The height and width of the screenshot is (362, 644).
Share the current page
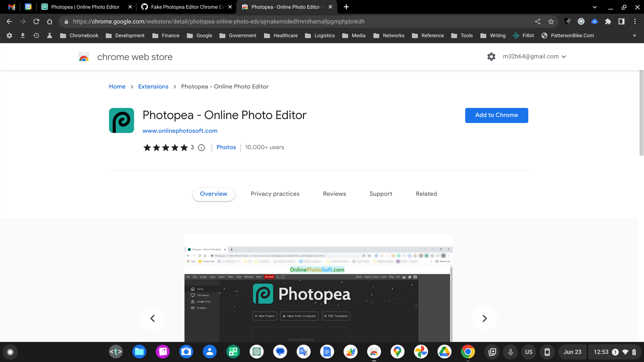[537, 21]
